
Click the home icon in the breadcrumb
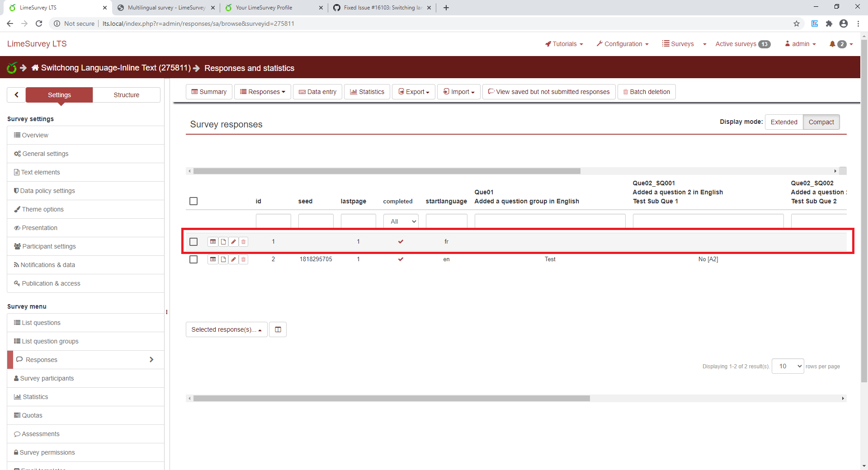tap(35, 68)
